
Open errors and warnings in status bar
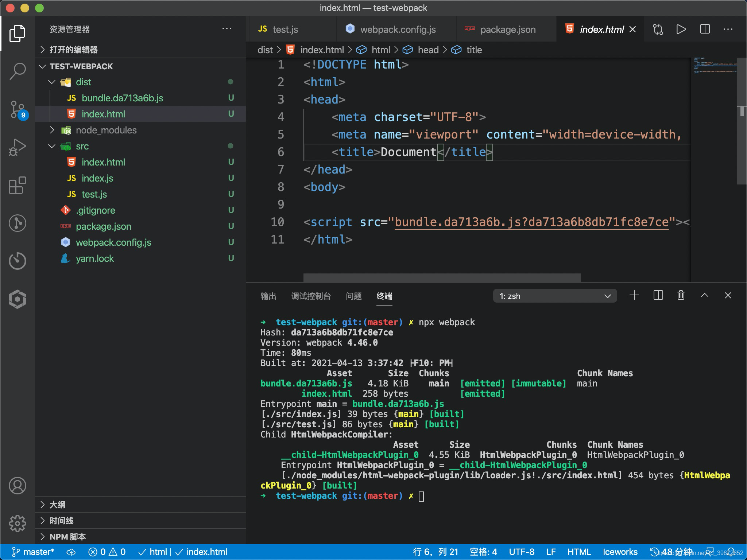click(107, 552)
